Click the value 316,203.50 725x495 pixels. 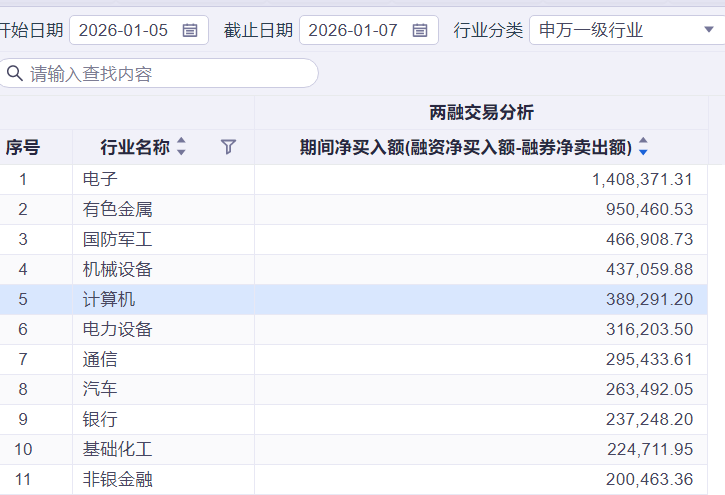tap(649, 330)
